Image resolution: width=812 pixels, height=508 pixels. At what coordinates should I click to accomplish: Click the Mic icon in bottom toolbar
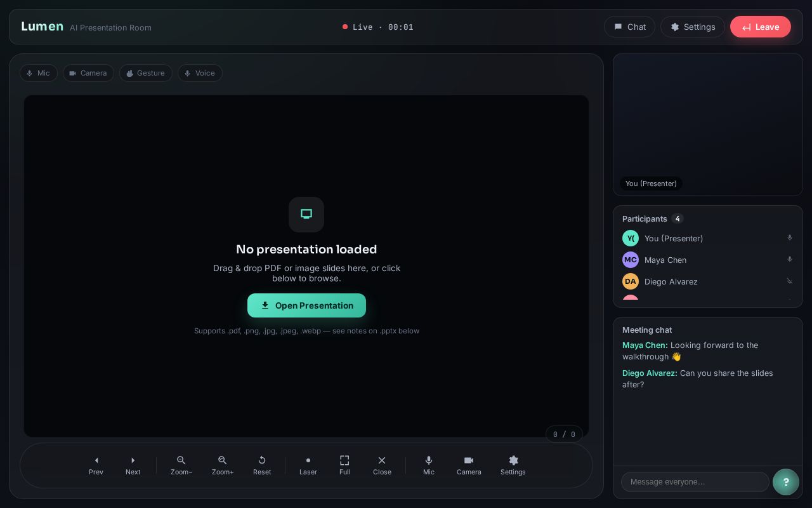coord(429,460)
